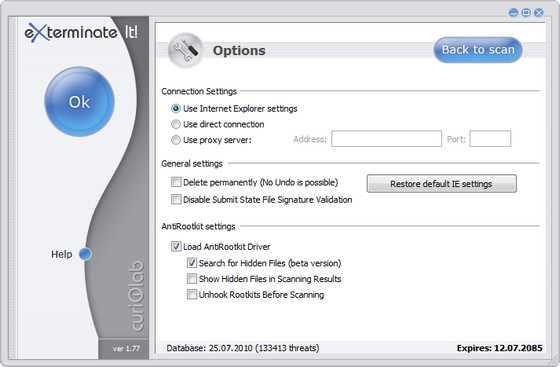This screenshot has height=367, width=560.
Task: Enable Delete permanently checkbox
Action: [x=176, y=182]
